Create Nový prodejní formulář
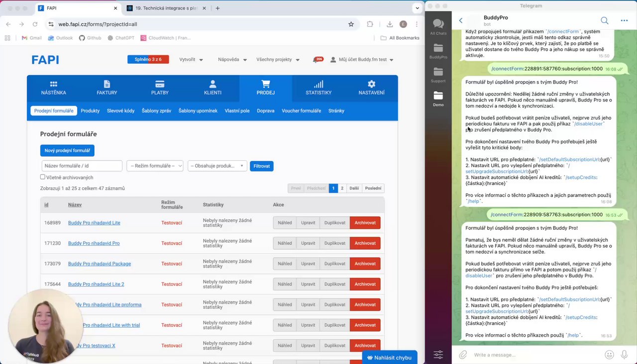 [x=67, y=151]
